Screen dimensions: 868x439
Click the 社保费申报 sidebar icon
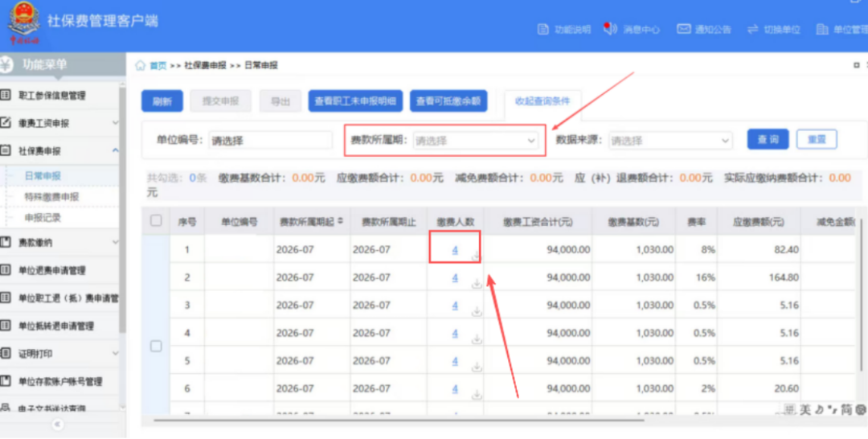click(6, 150)
